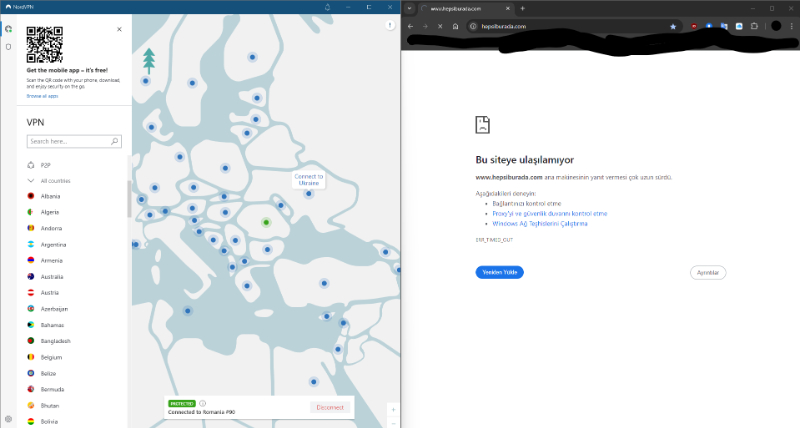View site information icon in address bar
The image size is (800, 428).
(x=473, y=26)
